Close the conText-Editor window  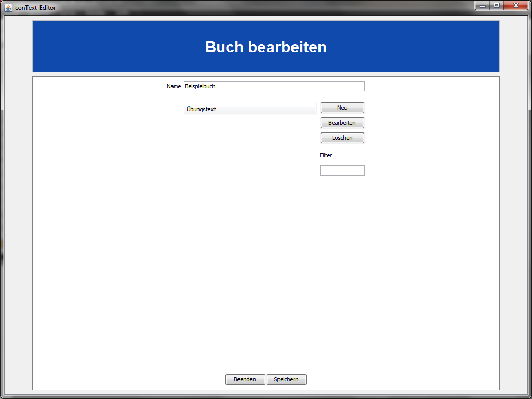pos(515,6)
